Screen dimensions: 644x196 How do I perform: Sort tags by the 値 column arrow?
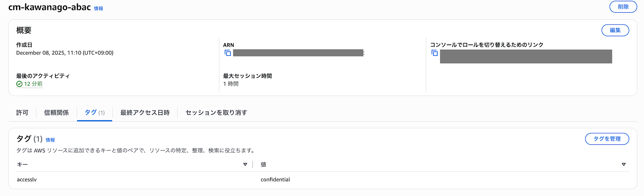pos(623,164)
